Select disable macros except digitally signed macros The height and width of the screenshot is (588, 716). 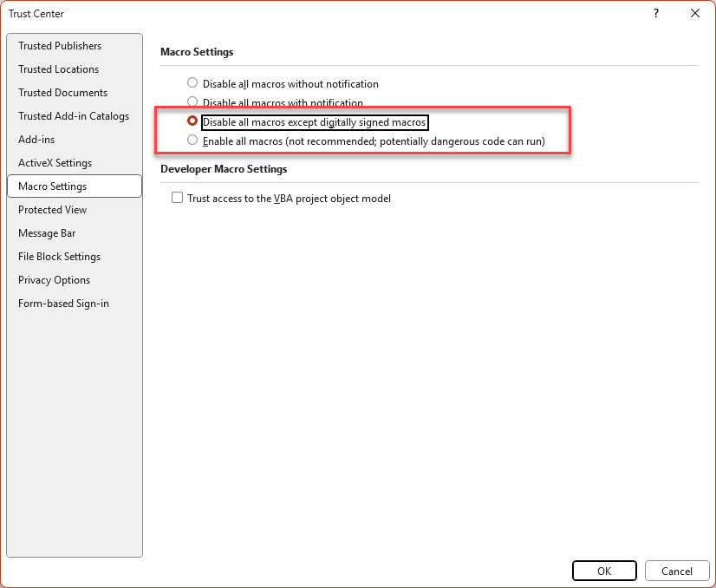coord(192,121)
